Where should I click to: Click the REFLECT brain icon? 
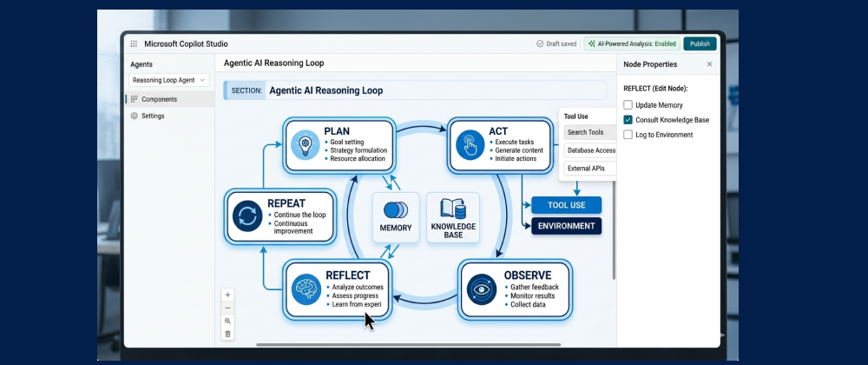(306, 289)
